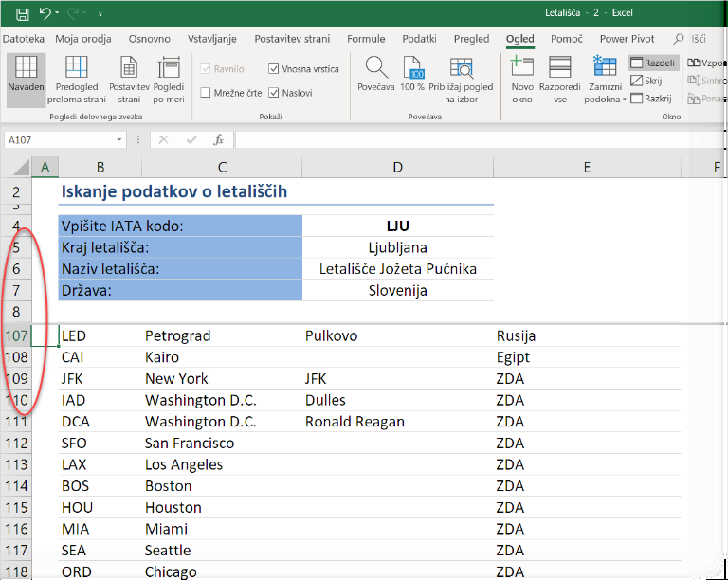Click into the formula bar field
Screen dimensions: 728x580
click(479, 139)
